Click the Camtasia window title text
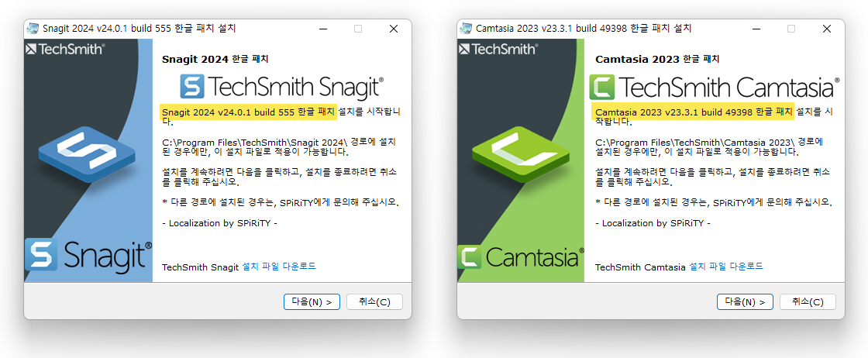This screenshot has width=868, height=358. (584, 29)
